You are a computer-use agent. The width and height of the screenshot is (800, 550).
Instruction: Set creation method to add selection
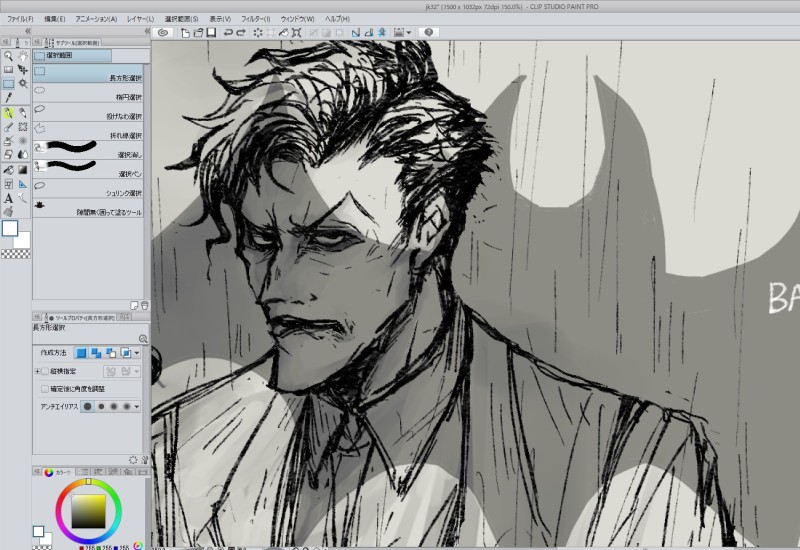95,353
